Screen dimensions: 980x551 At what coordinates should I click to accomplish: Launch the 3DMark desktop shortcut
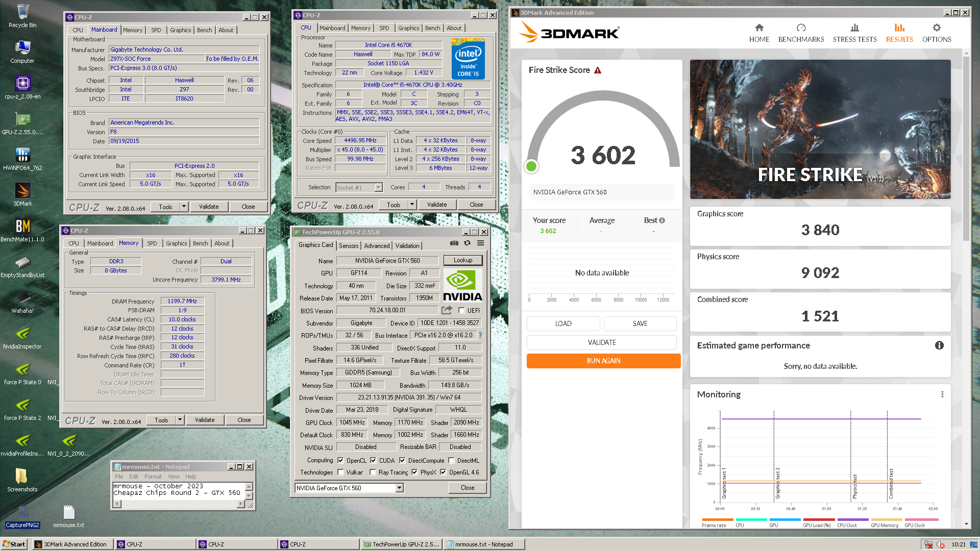pos(22,194)
